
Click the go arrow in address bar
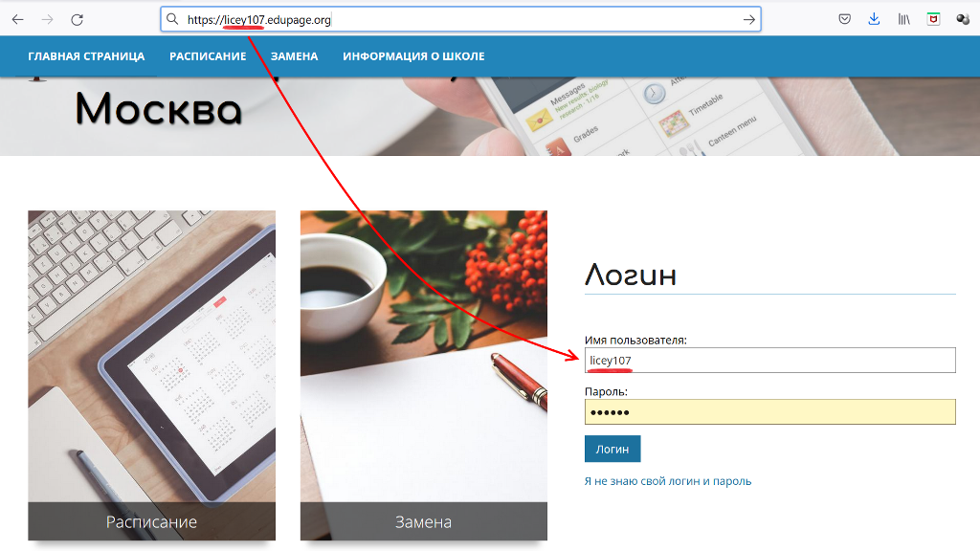pos(748,19)
